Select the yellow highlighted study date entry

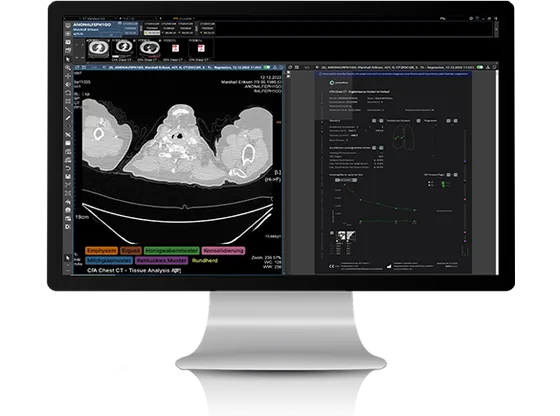152,33
